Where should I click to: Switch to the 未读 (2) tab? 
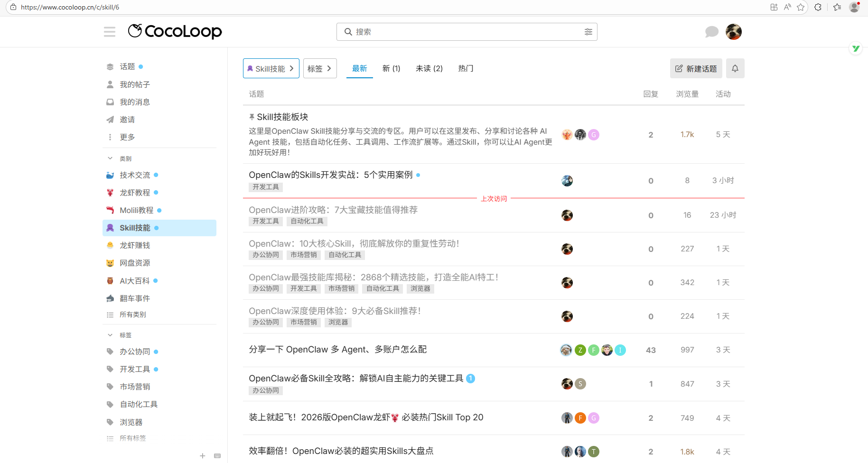click(429, 68)
